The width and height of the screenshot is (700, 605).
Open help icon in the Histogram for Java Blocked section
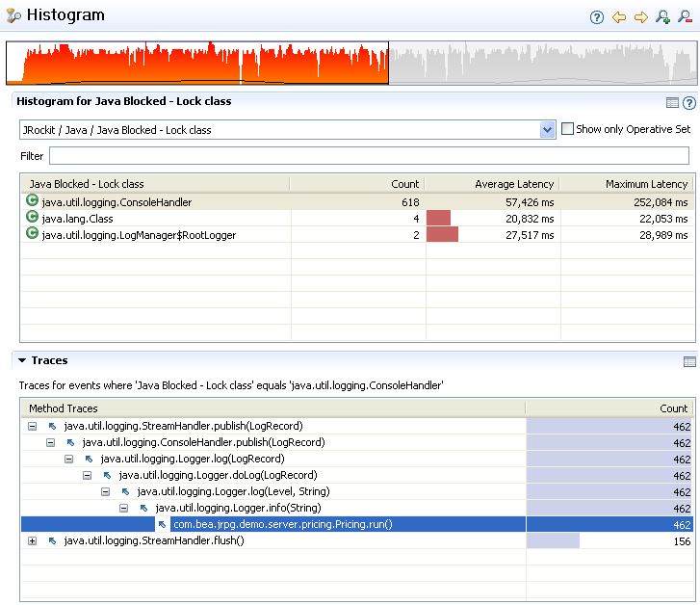tap(689, 103)
